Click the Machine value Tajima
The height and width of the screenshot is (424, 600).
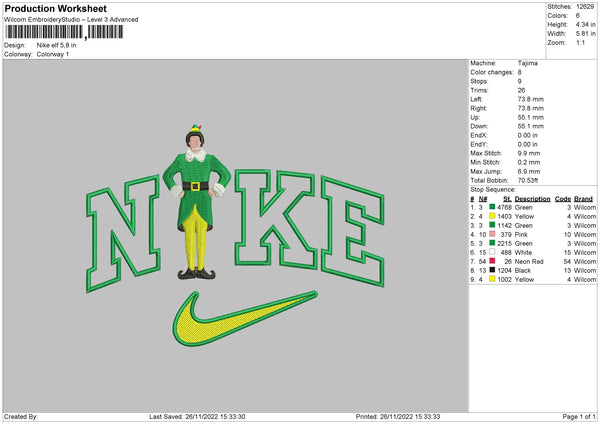[x=528, y=63]
